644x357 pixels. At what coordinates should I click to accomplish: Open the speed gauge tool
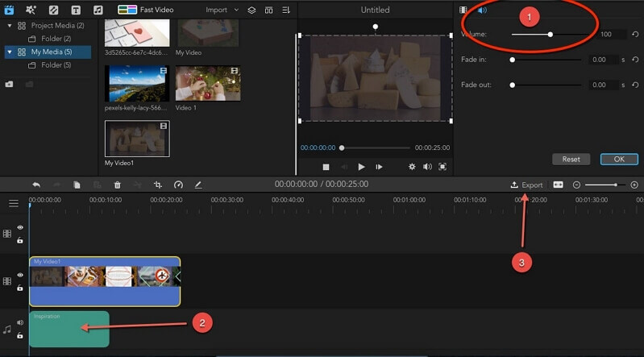[x=178, y=185]
